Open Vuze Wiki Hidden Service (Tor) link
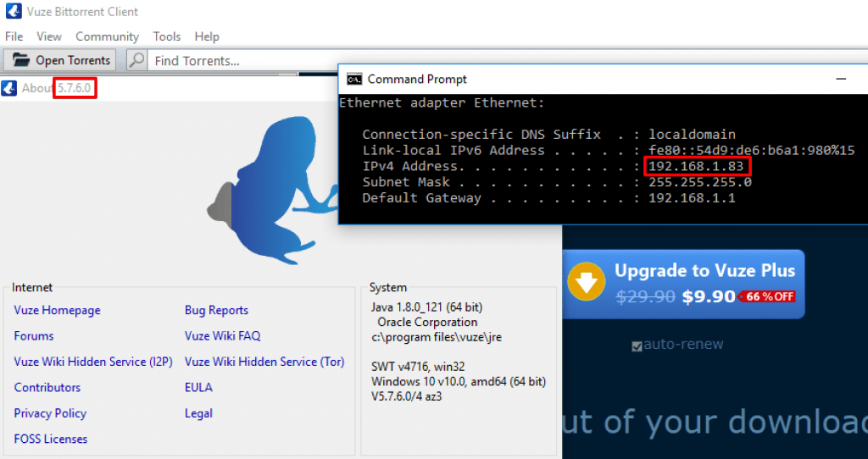This screenshot has height=459, width=868. pos(264,362)
